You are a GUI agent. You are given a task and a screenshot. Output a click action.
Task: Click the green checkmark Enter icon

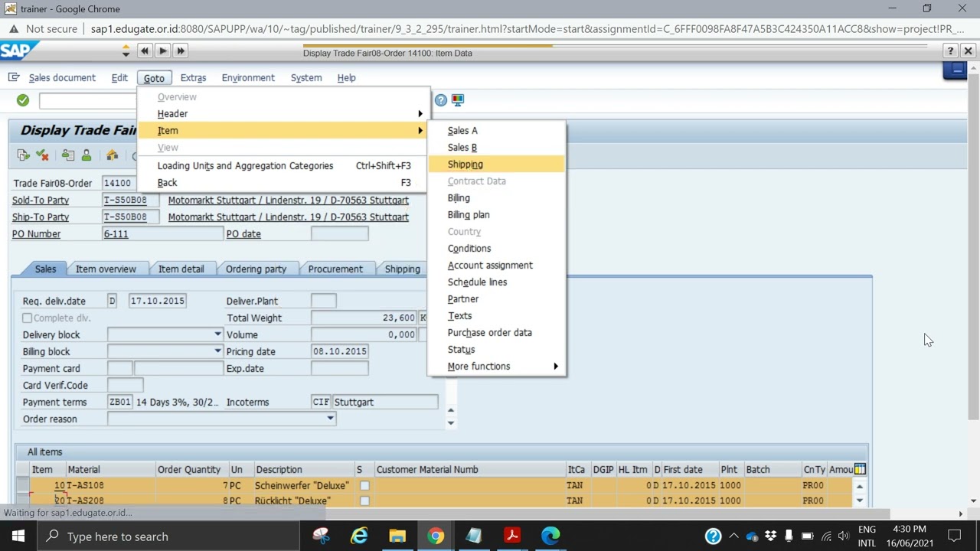coord(23,100)
